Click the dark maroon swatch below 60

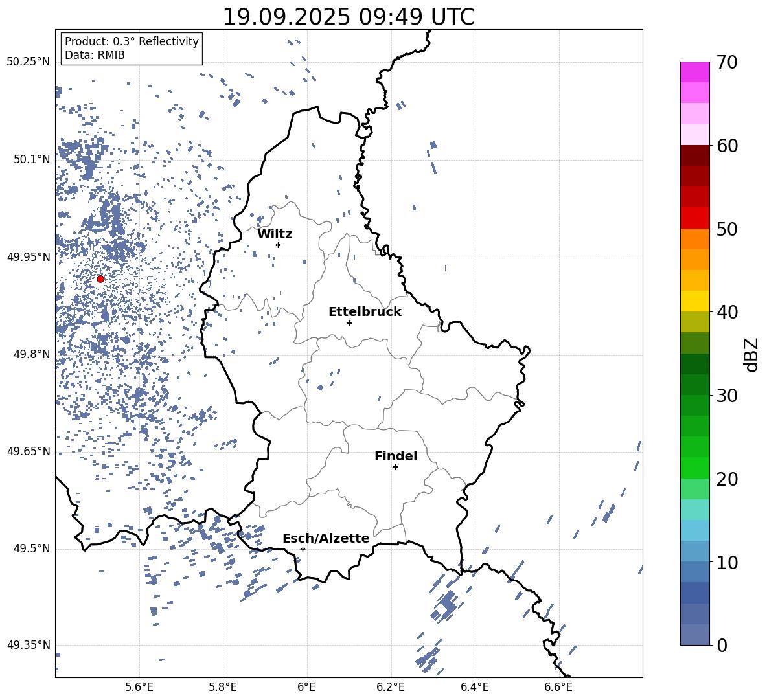[694, 155]
